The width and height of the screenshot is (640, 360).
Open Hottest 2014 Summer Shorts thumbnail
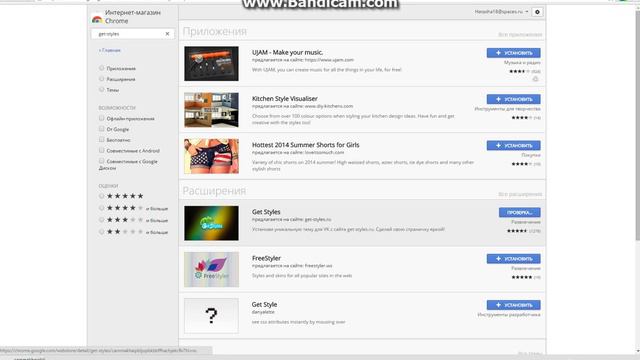(211, 156)
